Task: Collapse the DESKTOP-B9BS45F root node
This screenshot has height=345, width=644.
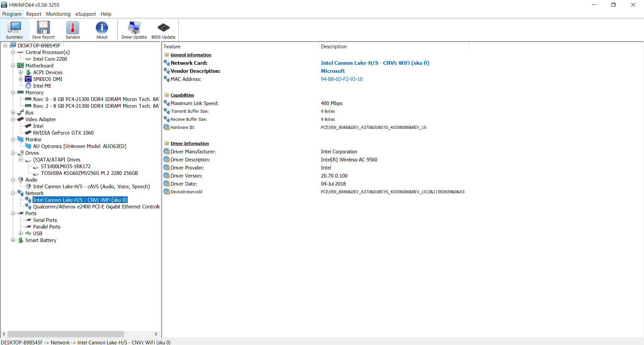Action: pos(5,45)
